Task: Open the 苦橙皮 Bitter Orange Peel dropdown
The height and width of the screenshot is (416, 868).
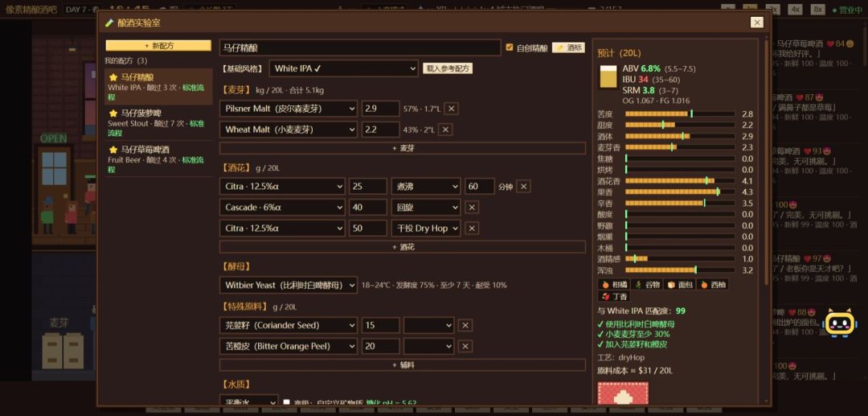Action: [x=289, y=346]
